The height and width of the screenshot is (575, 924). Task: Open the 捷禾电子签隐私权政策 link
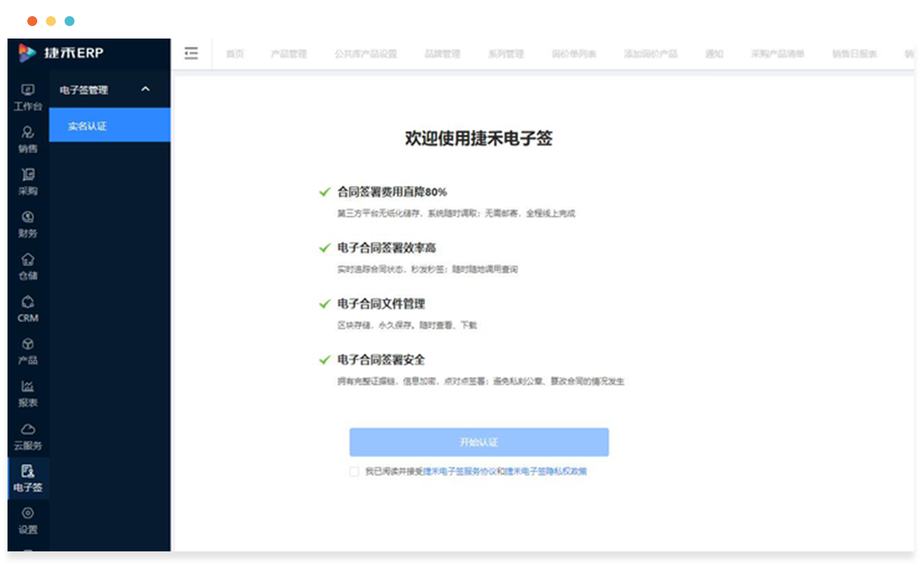[546, 472]
